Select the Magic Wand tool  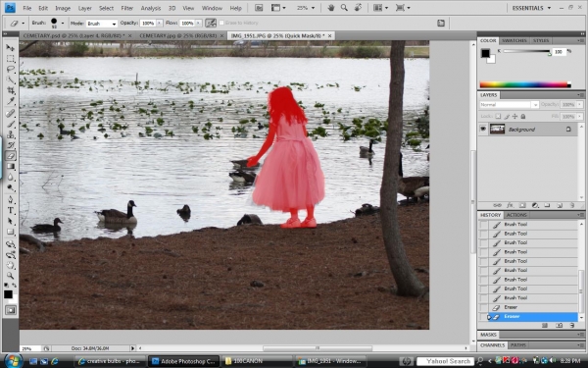[10, 79]
